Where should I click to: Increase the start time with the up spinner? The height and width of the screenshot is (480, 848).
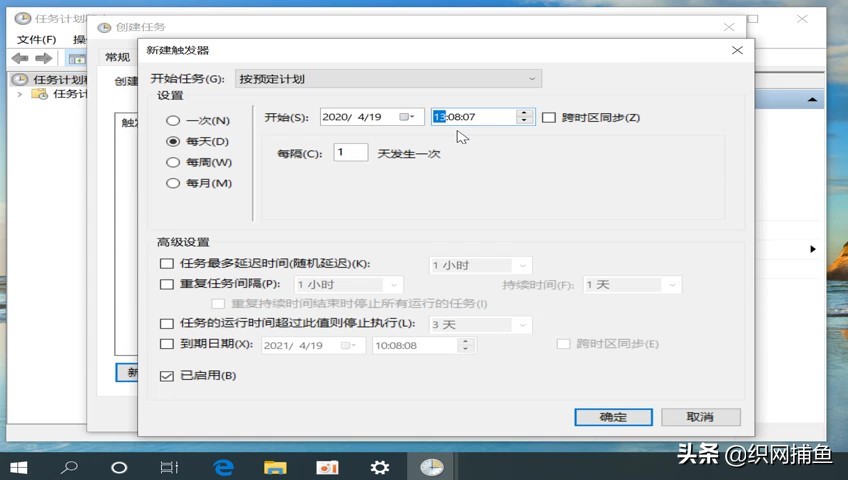coord(524,113)
